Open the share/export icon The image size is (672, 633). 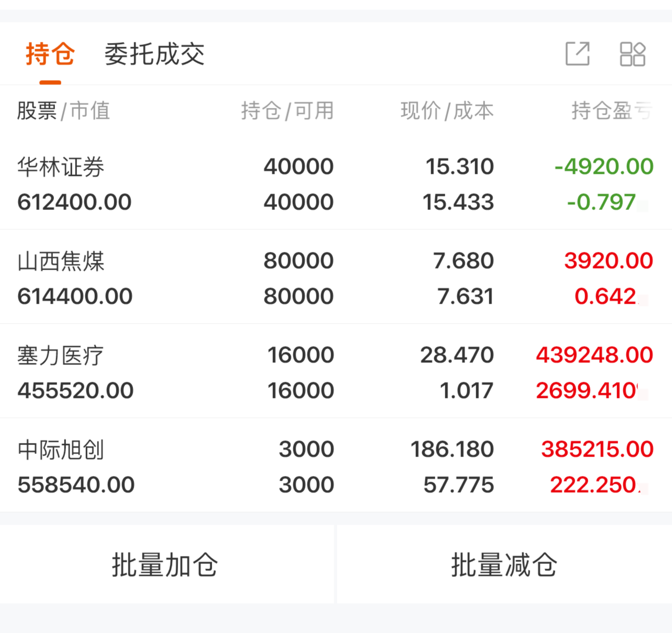[578, 53]
